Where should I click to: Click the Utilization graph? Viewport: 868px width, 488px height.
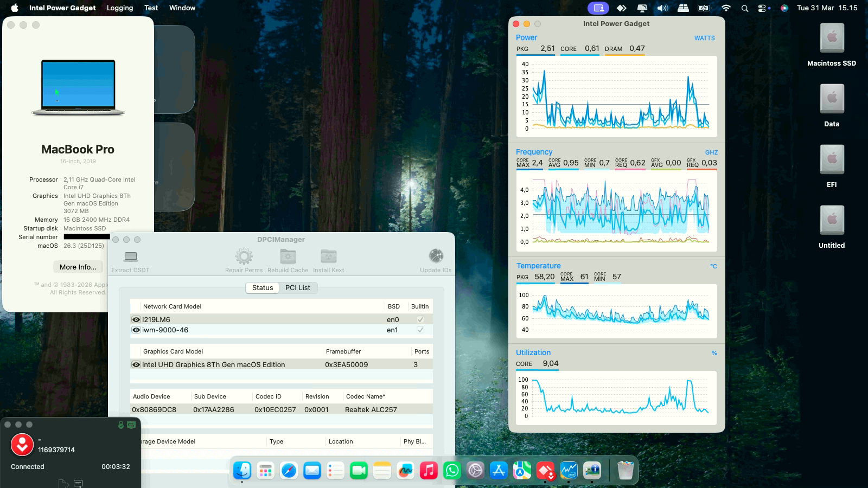pos(616,397)
